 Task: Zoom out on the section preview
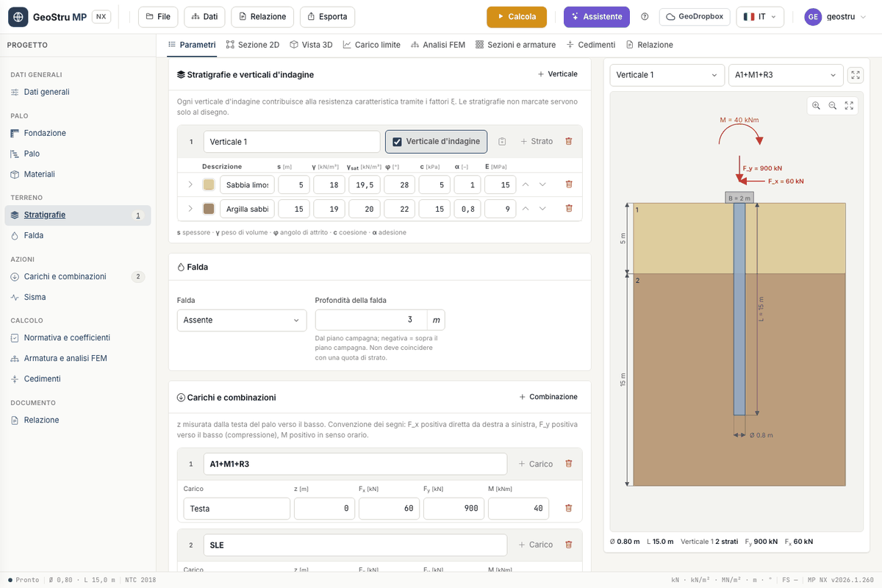833,106
